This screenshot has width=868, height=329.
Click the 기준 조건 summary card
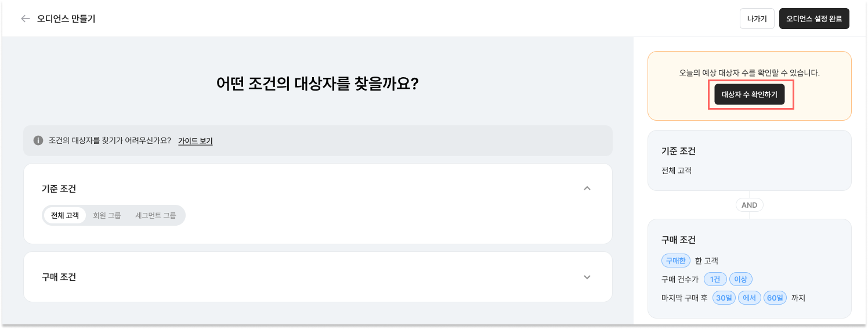[x=749, y=161]
